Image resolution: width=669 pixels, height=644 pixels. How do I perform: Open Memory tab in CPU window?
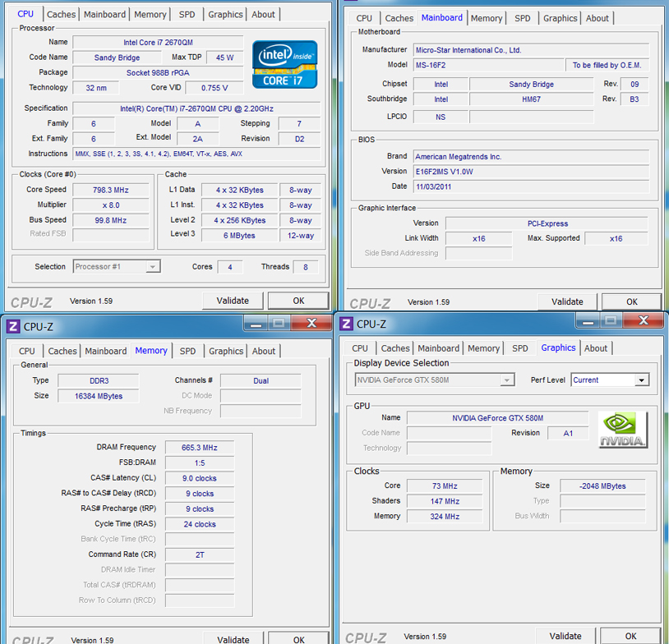click(x=150, y=15)
